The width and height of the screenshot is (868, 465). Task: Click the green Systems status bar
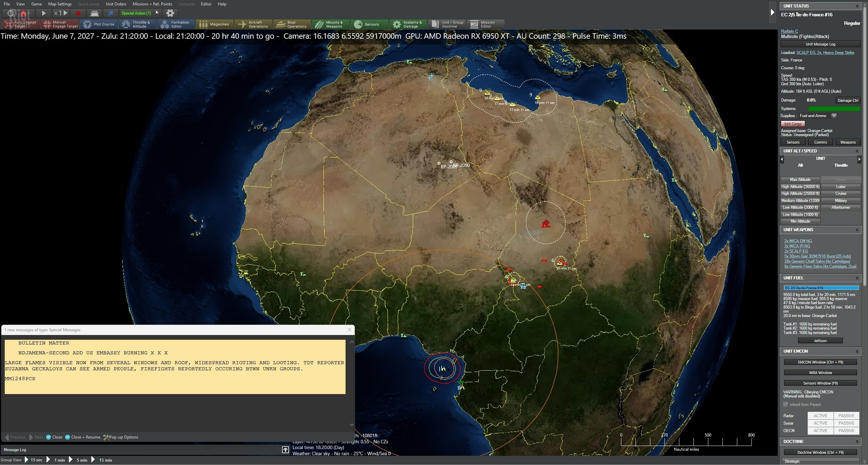[835, 109]
